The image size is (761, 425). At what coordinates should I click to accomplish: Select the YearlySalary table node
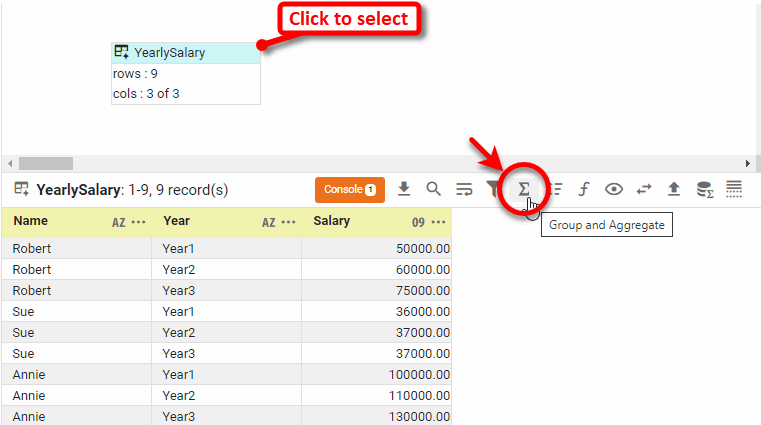coord(185,52)
